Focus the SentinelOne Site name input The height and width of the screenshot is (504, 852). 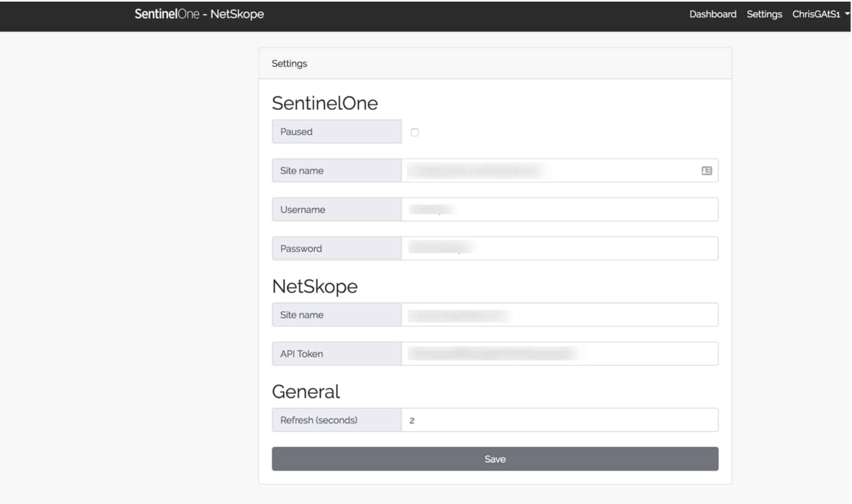550,170
